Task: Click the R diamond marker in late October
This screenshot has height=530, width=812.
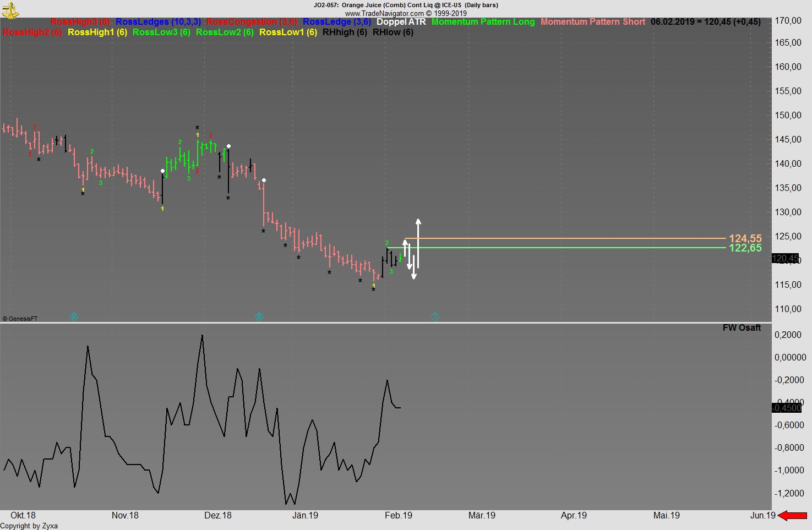Action: [74, 316]
